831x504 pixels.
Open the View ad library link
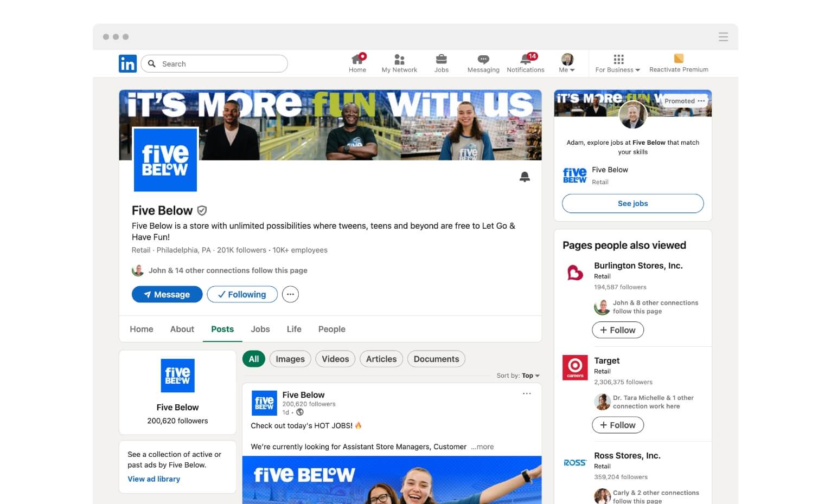[154, 479]
